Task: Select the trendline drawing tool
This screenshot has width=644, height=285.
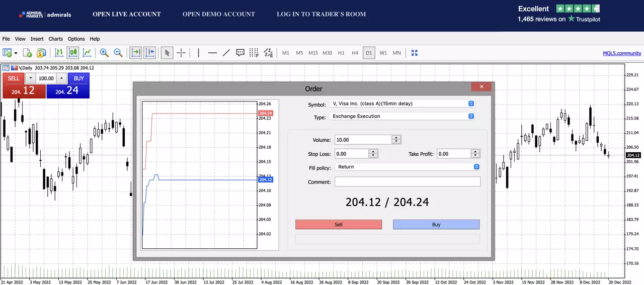Action: pyautogui.click(x=226, y=53)
